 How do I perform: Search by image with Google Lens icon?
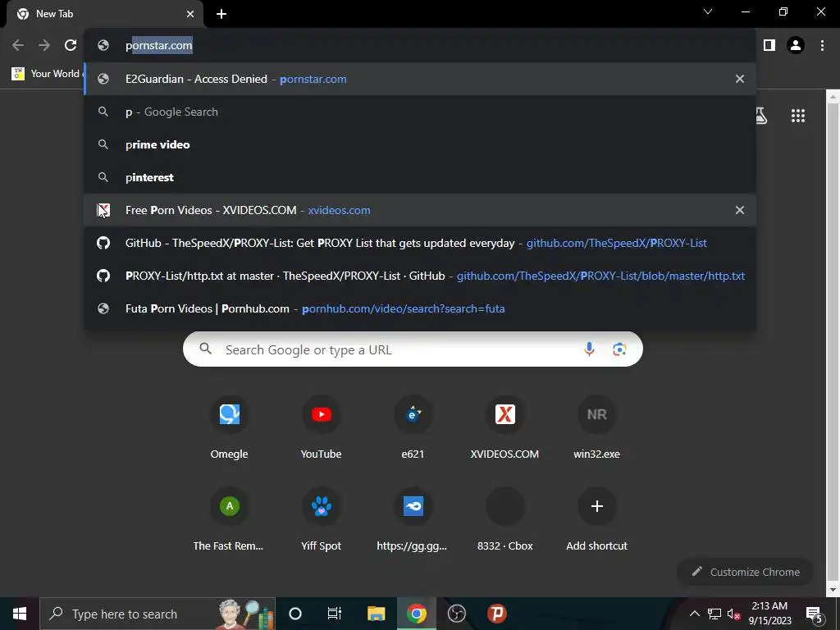tap(619, 349)
